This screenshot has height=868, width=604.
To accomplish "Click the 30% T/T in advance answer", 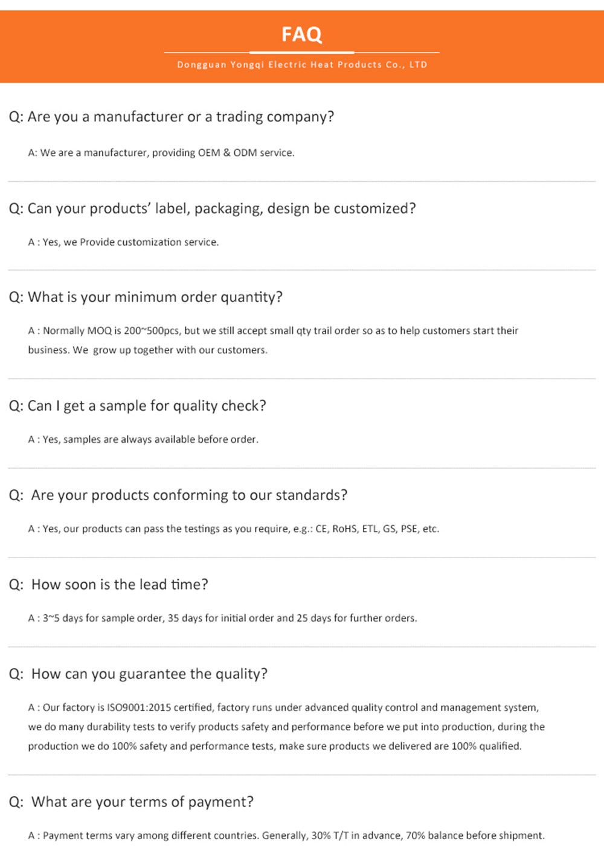I will [286, 836].
